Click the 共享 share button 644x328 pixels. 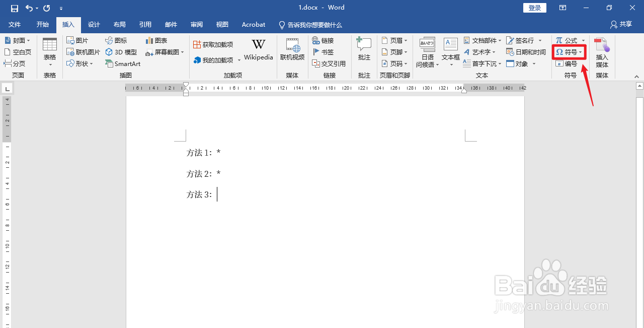pyautogui.click(x=622, y=24)
